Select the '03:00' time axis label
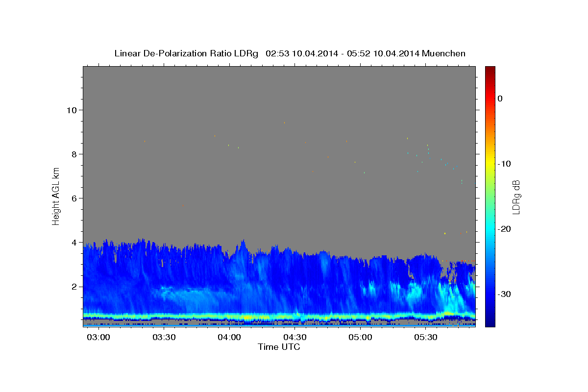The image size is (588, 392). click(98, 338)
